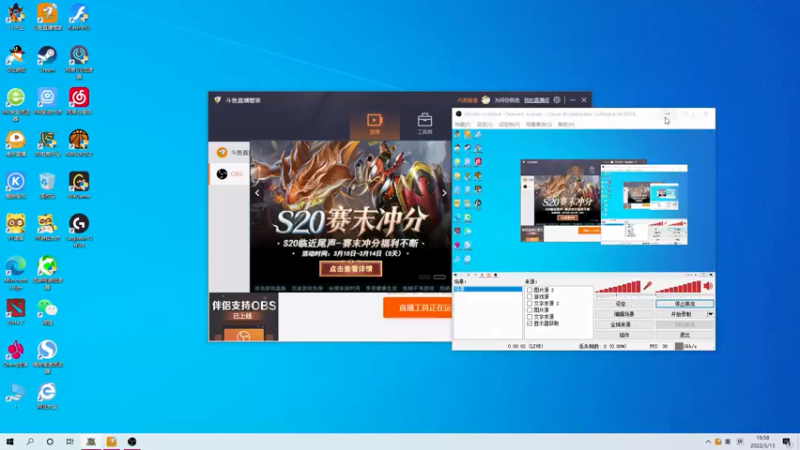Mute the desktop speaker icon in OBS

tap(708, 286)
